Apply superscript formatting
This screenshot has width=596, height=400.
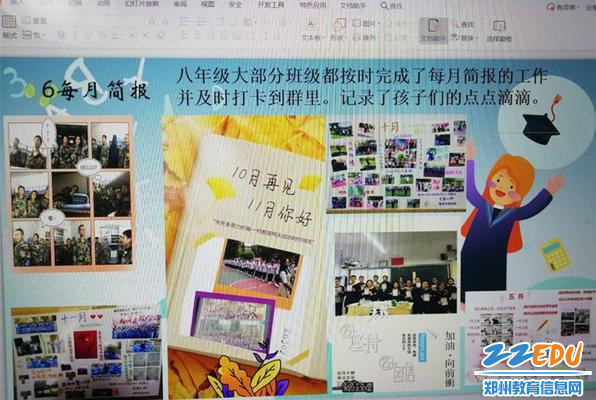coord(132,36)
